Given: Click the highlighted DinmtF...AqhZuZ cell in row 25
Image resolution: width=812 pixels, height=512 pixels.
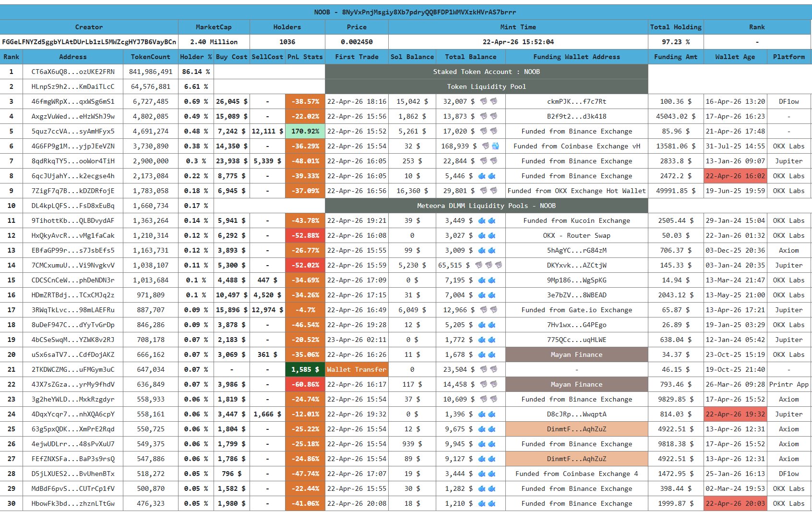Looking at the screenshot, I should click(576, 429).
